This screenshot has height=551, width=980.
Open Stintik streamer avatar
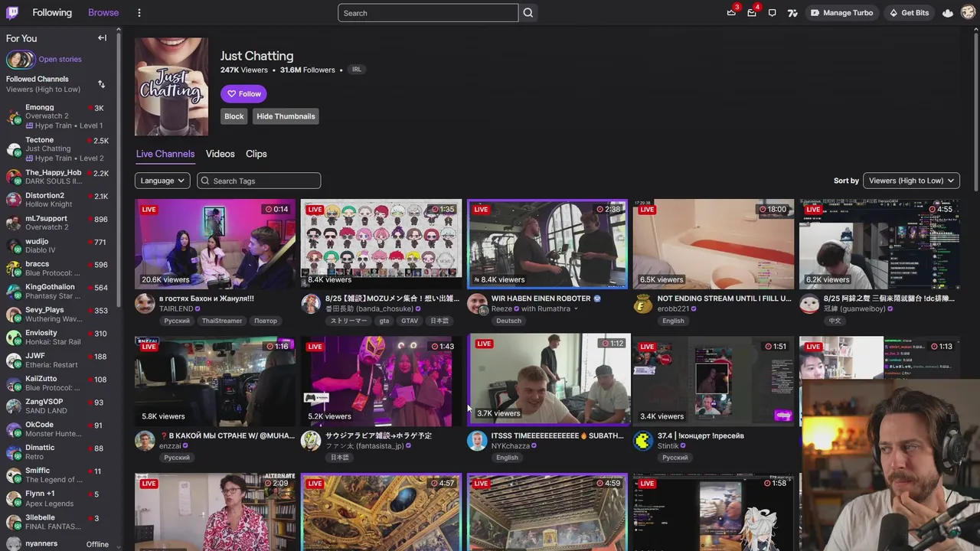(643, 441)
